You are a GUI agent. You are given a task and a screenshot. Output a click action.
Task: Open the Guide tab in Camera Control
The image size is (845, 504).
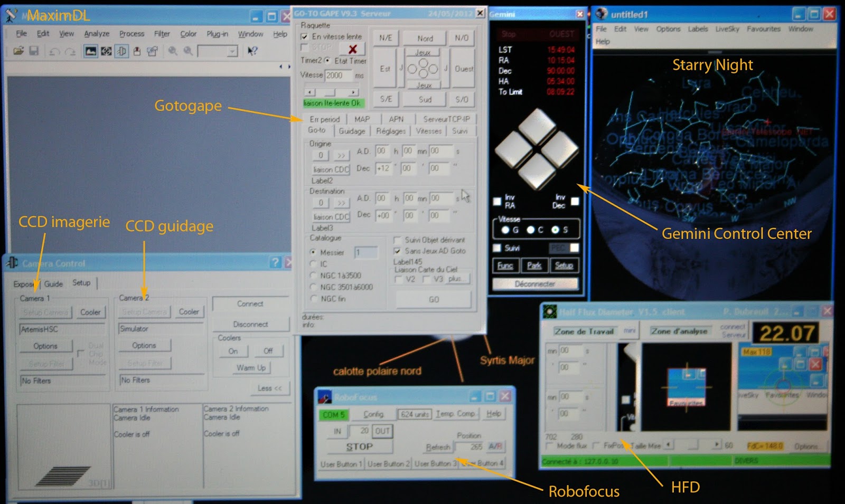pyautogui.click(x=53, y=284)
